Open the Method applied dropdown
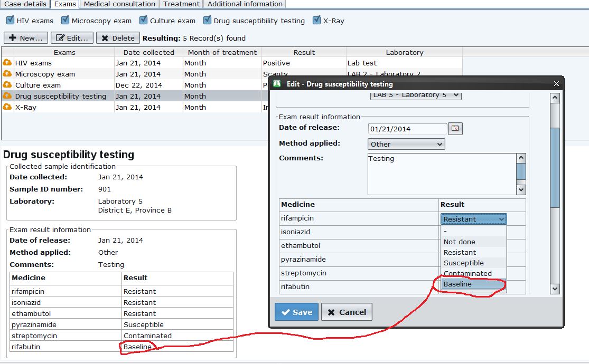Viewport: 589px width, 364px height. (406, 144)
